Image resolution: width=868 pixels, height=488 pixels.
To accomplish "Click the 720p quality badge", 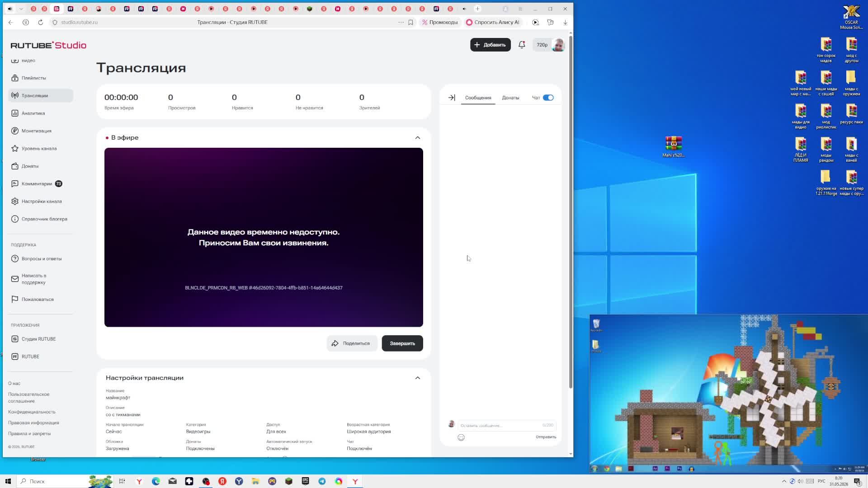I will pyautogui.click(x=542, y=45).
